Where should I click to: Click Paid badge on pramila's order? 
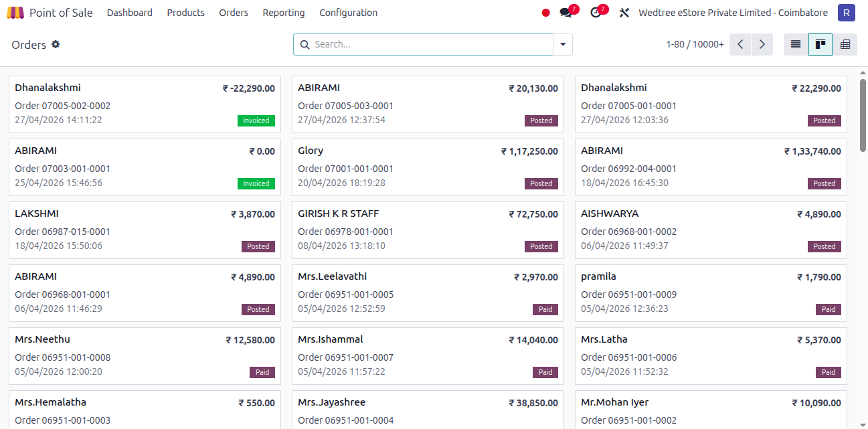pos(829,309)
